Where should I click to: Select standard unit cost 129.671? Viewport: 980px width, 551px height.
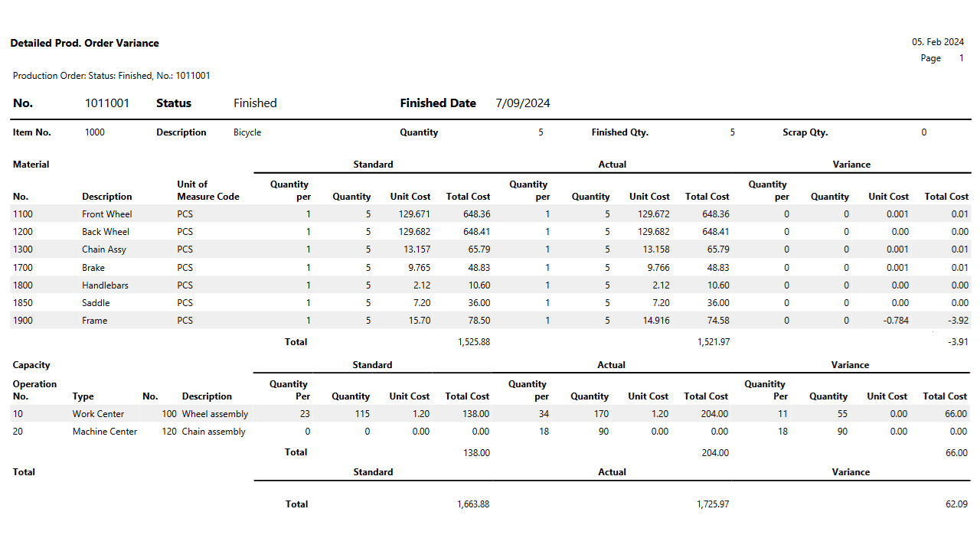(x=414, y=214)
